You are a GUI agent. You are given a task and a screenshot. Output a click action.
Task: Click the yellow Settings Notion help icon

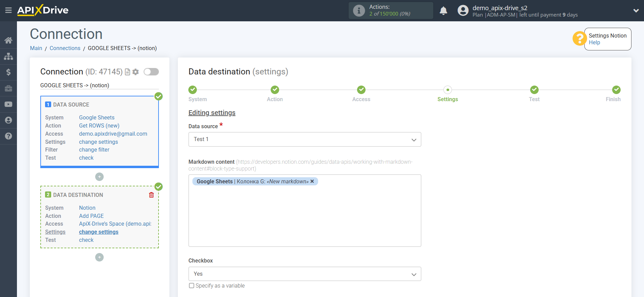(579, 39)
